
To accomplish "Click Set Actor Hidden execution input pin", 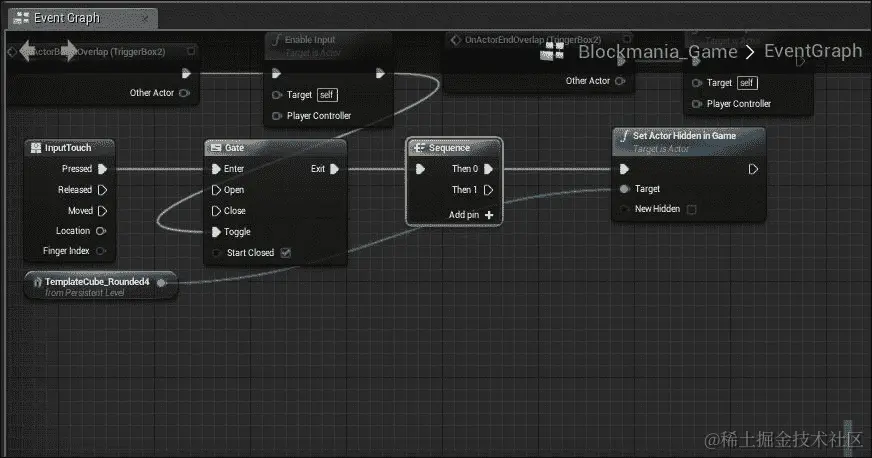I will pyautogui.click(x=624, y=169).
